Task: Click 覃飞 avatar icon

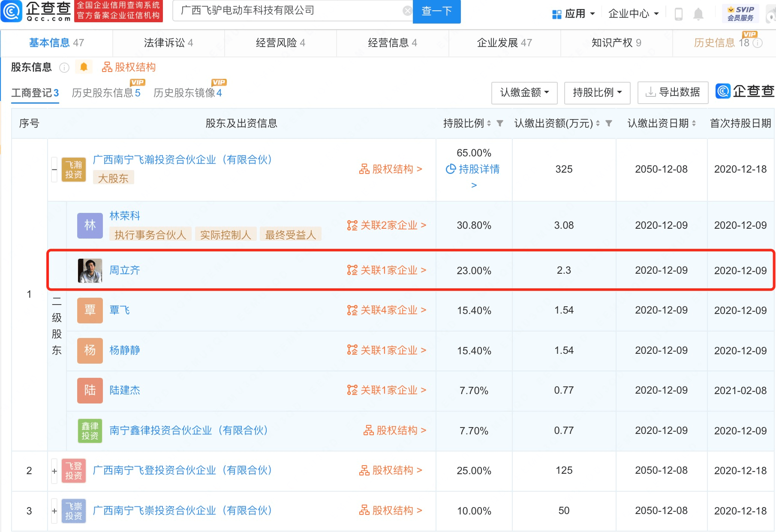Action: (x=90, y=310)
